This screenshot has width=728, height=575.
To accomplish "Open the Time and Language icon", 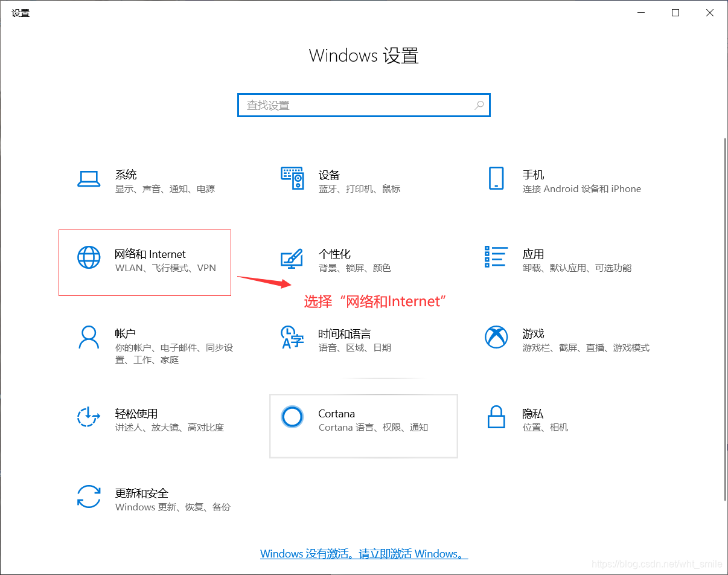I will (293, 337).
